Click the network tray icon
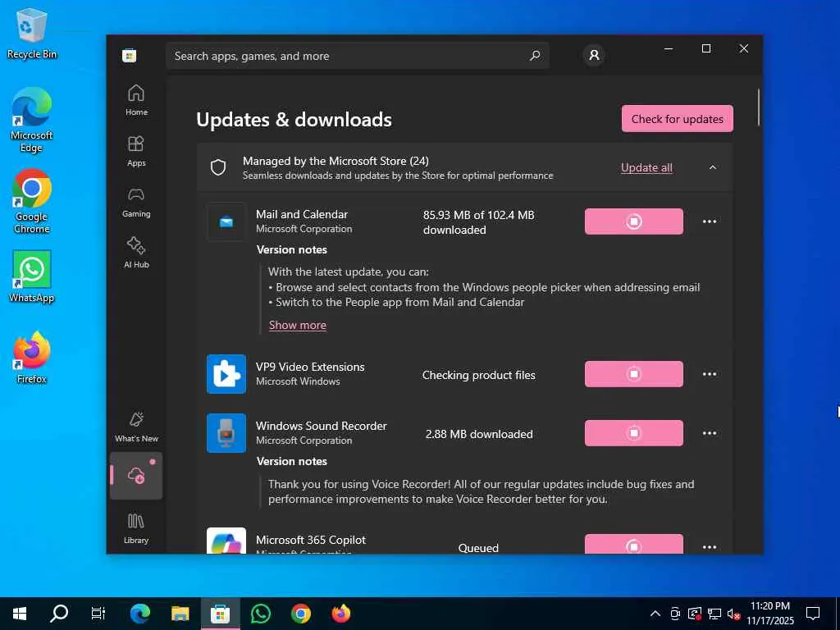The image size is (840, 630). coord(714,614)
